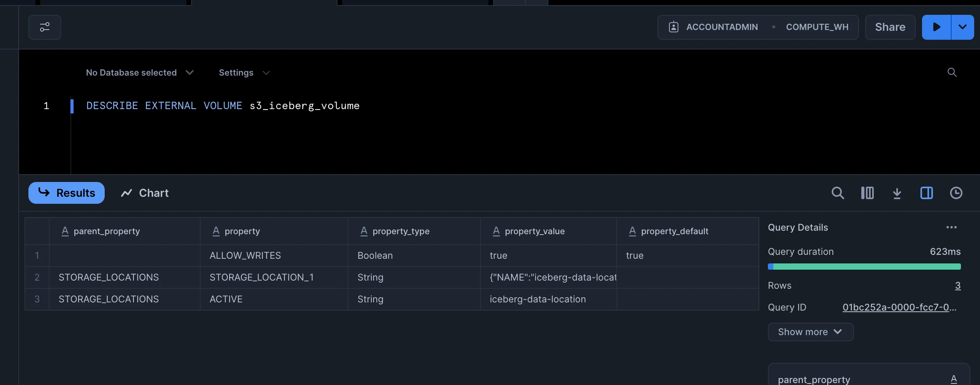
Task: Click the query duration progress bar
Action: 864,267
